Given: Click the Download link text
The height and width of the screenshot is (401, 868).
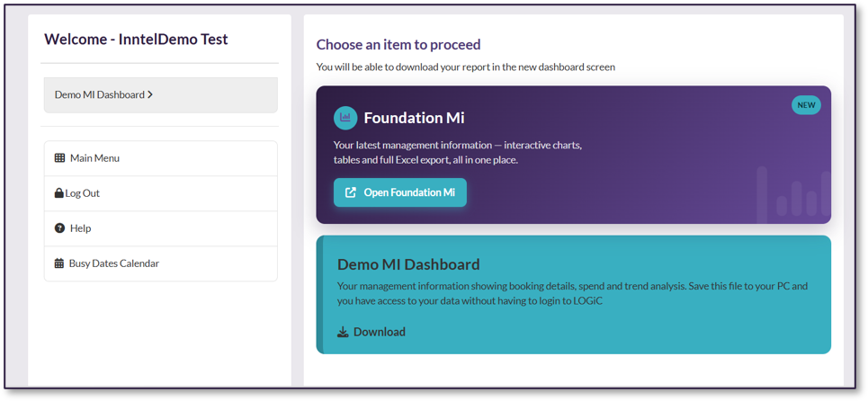Looking at the screenshot, I should click(380, 333).
